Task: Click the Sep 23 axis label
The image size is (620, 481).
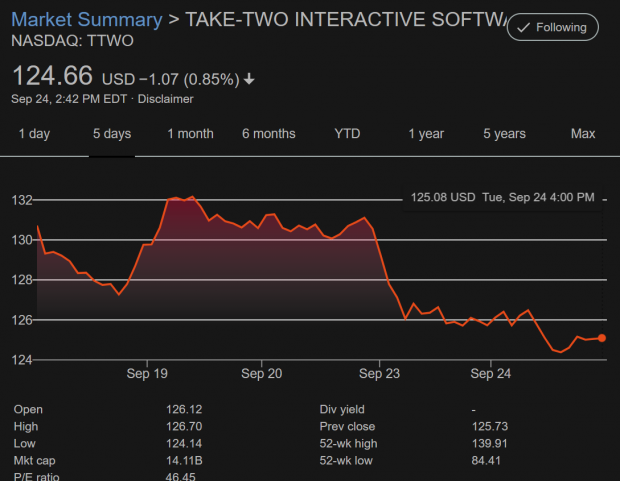Action: [379, 373]
